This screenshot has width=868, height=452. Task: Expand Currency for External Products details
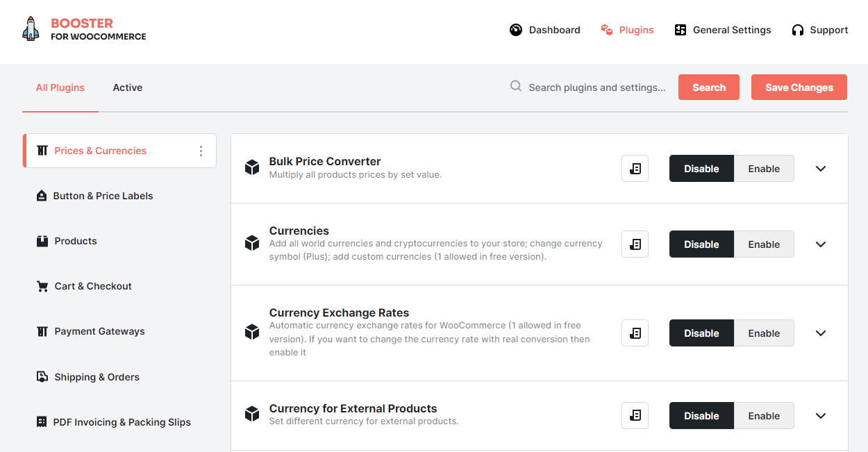pyautogui.click(x=821, y=415)
